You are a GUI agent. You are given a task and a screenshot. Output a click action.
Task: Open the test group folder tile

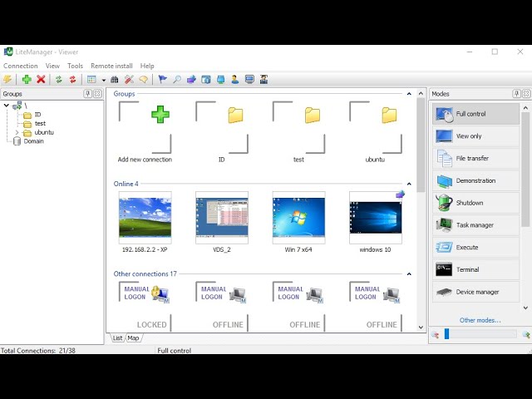coord(298,132)
